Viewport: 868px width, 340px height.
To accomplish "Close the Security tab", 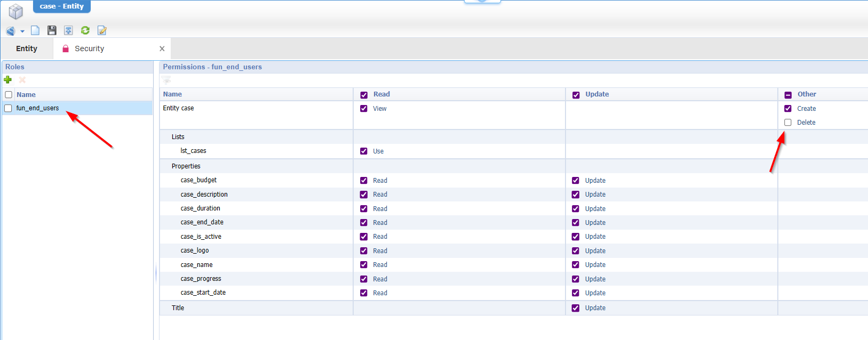I will pos(162,48).
